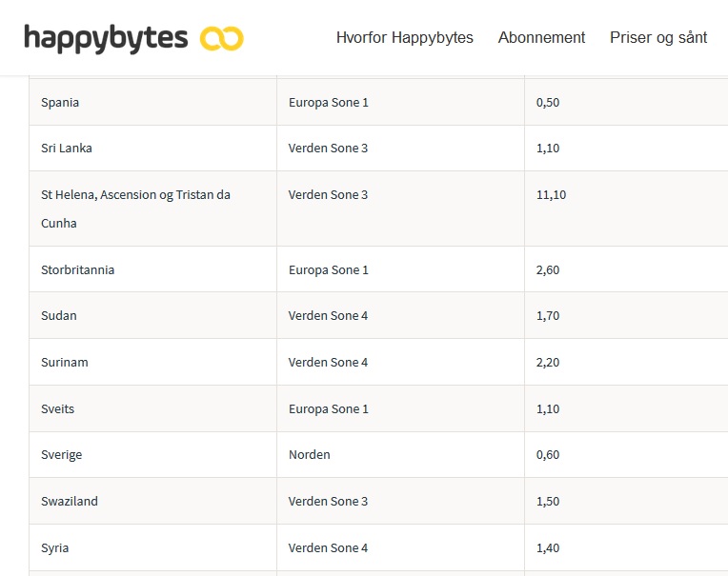Click the St Helena, Ascension og Tristan da Cunha cell
728x576 pixels.
pyautogui.click(x=152, y=209)
